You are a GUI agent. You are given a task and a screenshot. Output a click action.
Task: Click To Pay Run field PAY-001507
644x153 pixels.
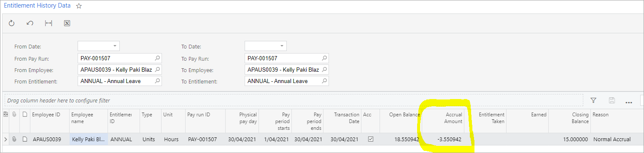pyautogui.click(x=287, y=58)
